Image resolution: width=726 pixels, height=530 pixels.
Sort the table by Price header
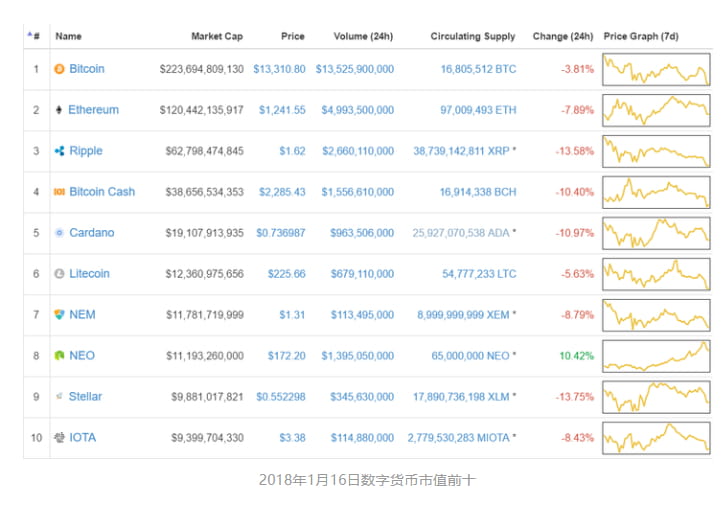(293, 36)
